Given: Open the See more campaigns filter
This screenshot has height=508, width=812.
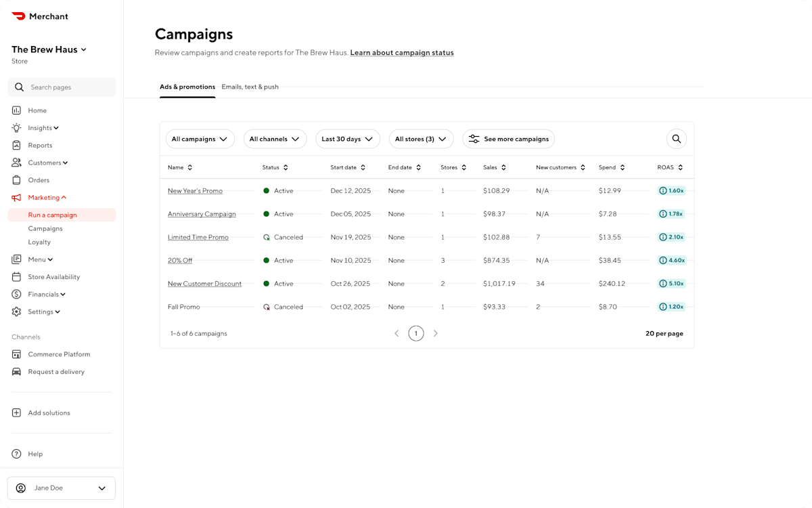Looking at the screenshot, I should point(508,138).
